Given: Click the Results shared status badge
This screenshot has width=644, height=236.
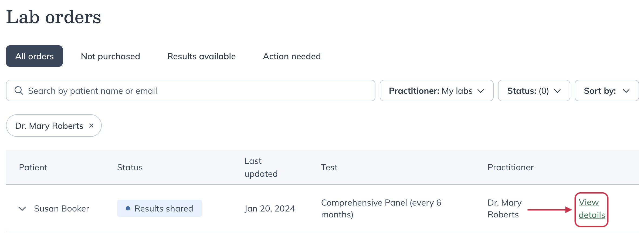Looking at the screenshot, I should pos(159,208).
